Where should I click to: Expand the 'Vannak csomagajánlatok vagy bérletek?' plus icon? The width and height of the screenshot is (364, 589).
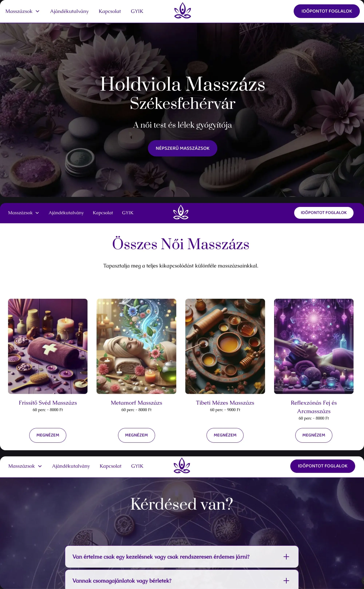coord(286,581)
